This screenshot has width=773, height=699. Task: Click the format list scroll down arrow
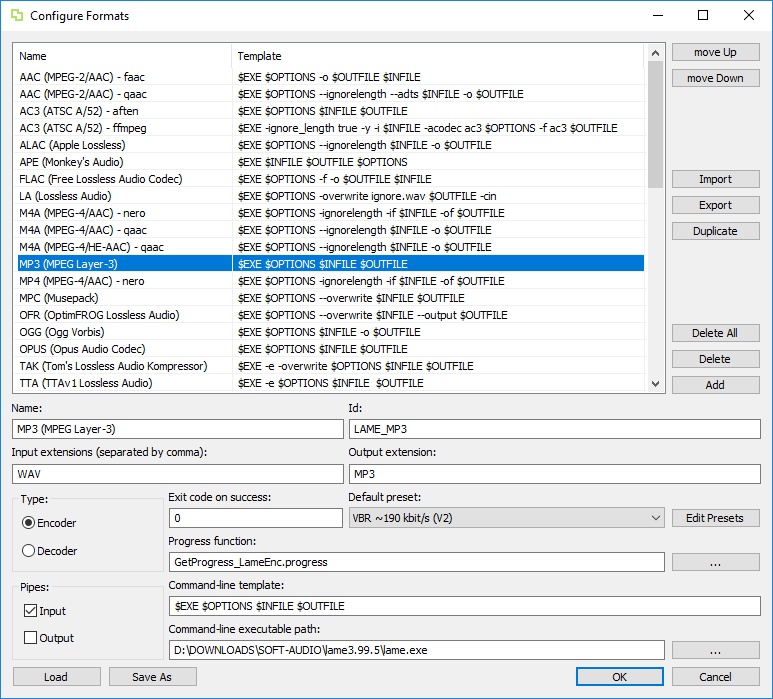pos(655,384)
